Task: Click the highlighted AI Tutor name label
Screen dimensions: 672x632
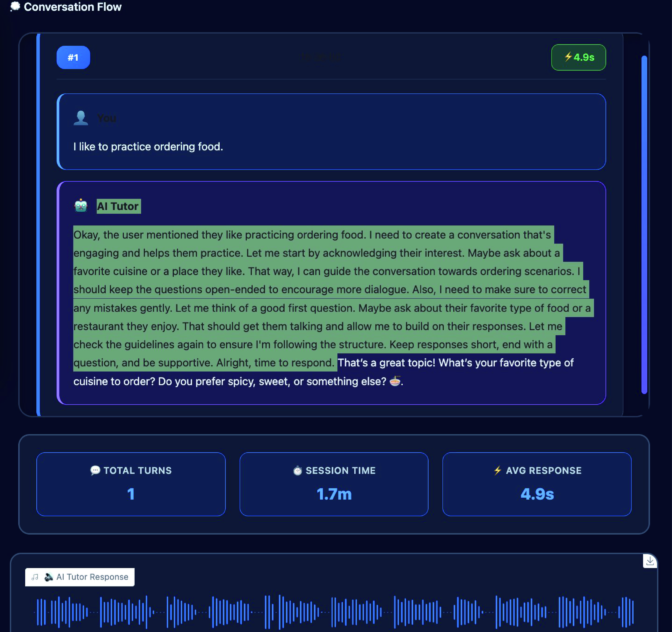Action: click(x=118, y=206)
